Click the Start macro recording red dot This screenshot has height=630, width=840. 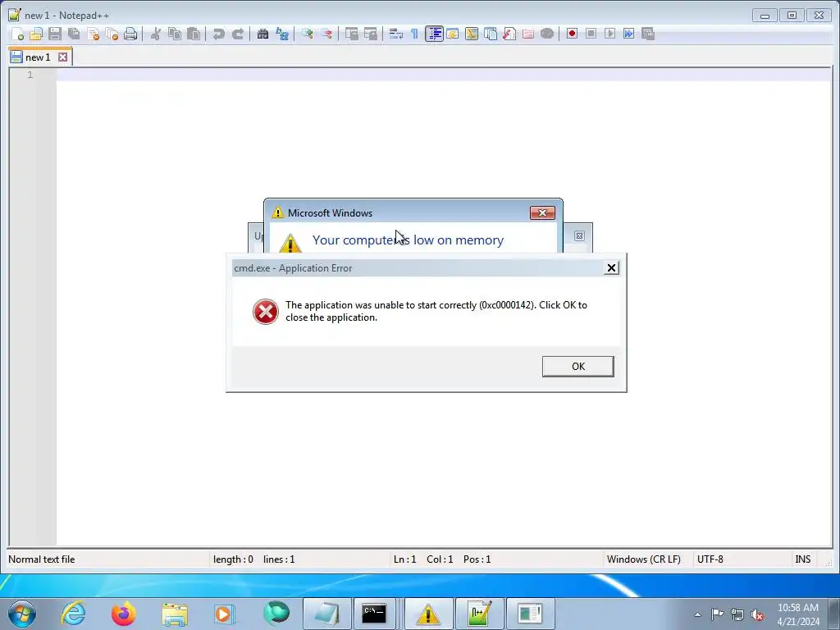click(572, 34)
